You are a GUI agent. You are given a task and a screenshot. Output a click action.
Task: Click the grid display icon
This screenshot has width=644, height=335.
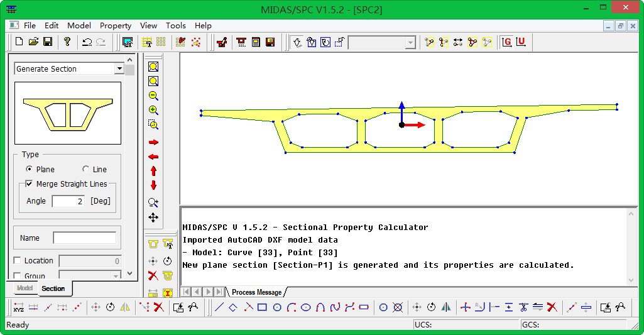[x=161, y=42]
